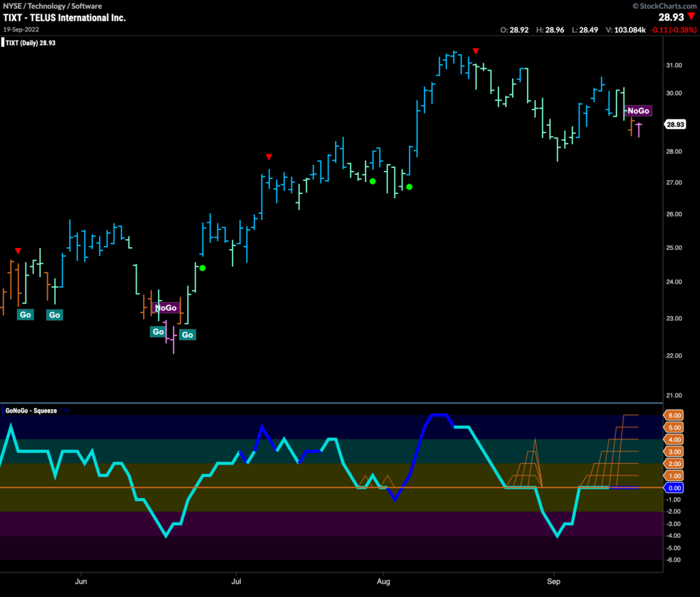Click the TIXT - TELUS International Inc. title
This screenshot has height=597, width=700.
pyautogui.click(x=64, y=17)
